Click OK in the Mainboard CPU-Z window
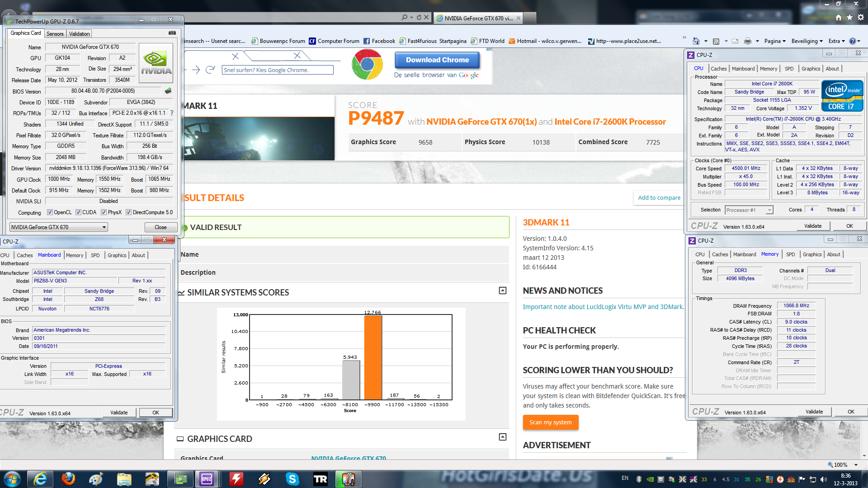 tap(156, 413)
